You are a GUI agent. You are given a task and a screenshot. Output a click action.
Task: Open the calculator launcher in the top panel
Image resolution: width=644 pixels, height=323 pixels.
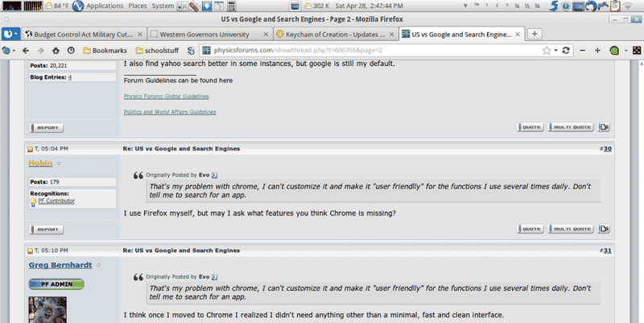232,6
